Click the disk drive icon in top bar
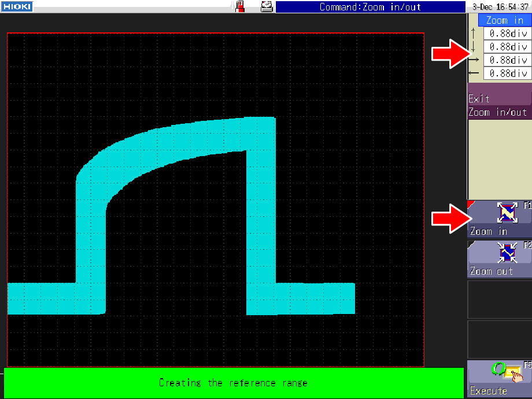This screenshot has height=399, width=532. pos(267,6)
